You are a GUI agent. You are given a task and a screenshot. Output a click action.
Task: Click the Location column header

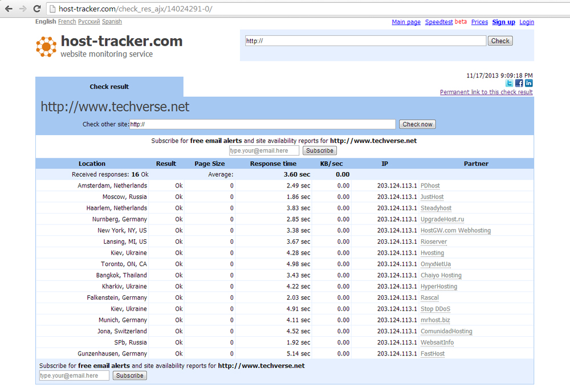(92, 164)
